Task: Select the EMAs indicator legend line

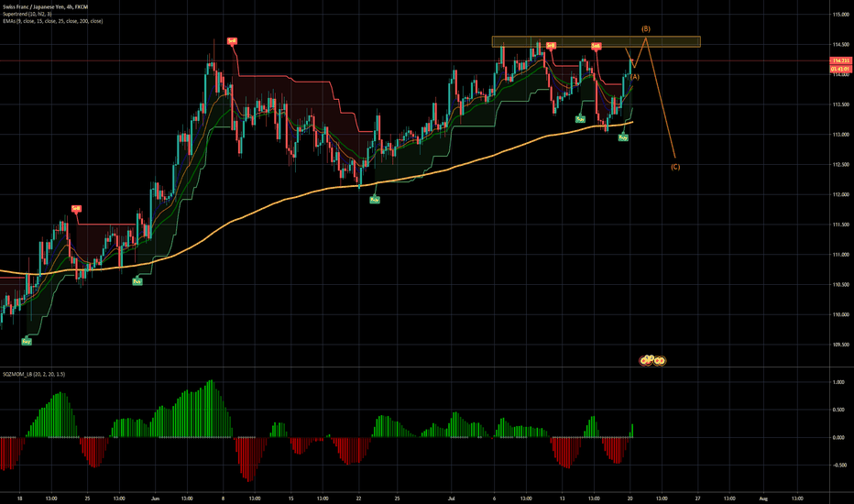Action: pyautogui.click(x=52, y=21)
